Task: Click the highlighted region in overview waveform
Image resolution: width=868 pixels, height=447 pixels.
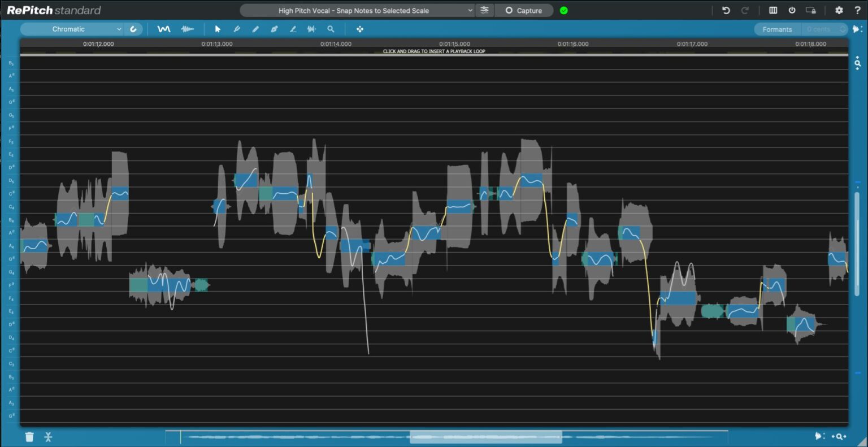Action: [485, 436]
